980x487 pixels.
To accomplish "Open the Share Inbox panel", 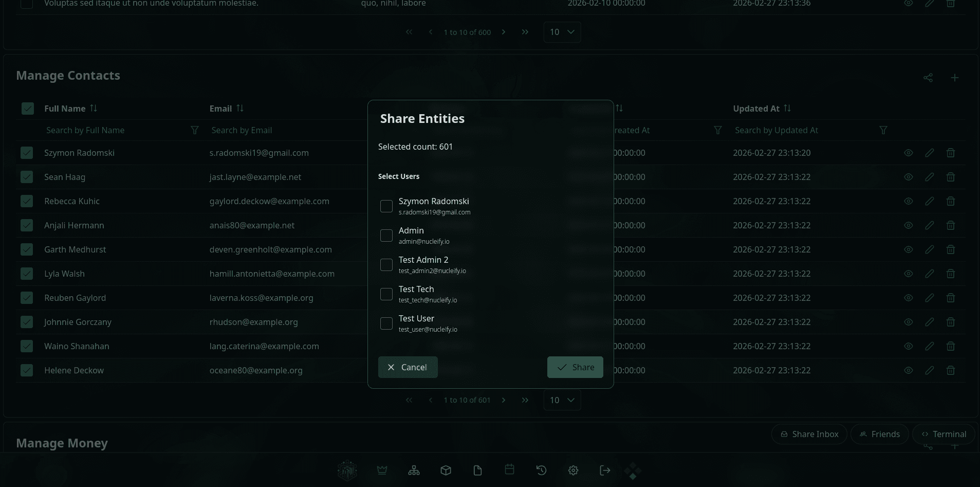I will click(x=809, y=434).
